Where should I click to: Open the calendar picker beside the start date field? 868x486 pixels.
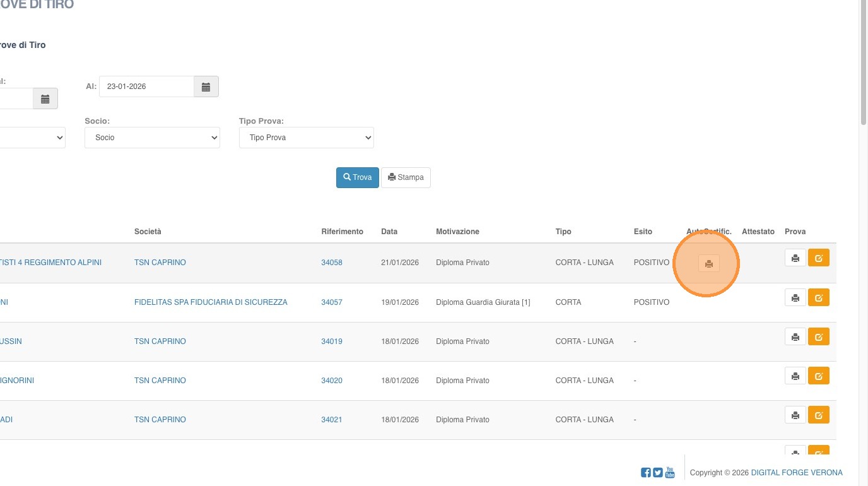pos(45,98)
